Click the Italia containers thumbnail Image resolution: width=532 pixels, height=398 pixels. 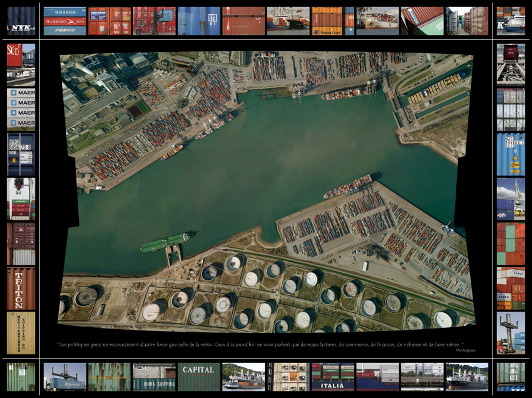(332, 377)
